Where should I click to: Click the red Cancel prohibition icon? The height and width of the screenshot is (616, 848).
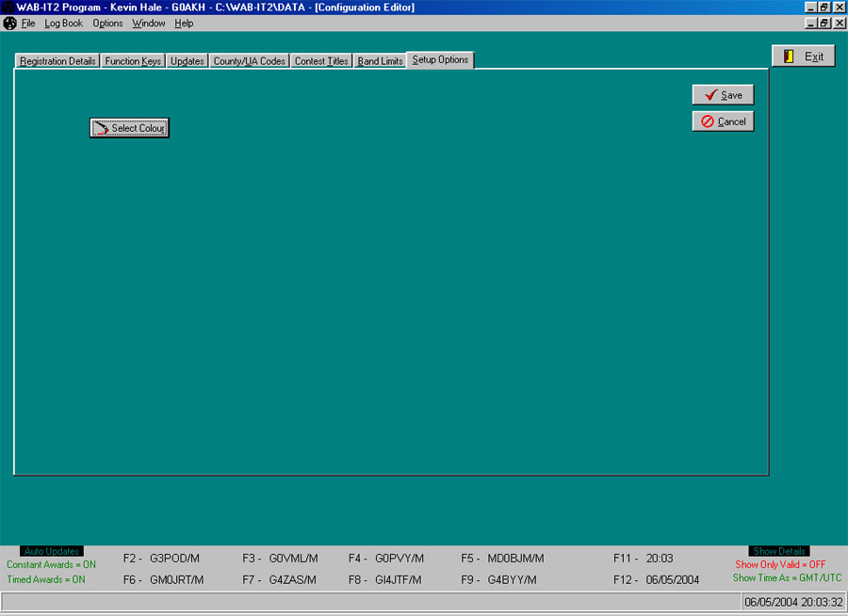point(708,121)
